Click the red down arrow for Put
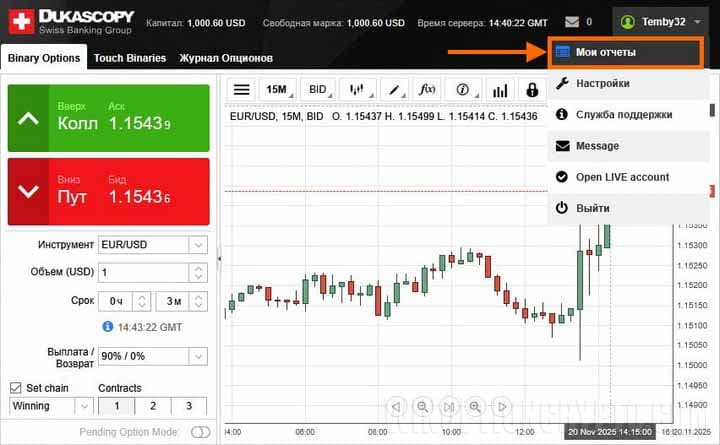The image size is (720, 445). [28, 192]
